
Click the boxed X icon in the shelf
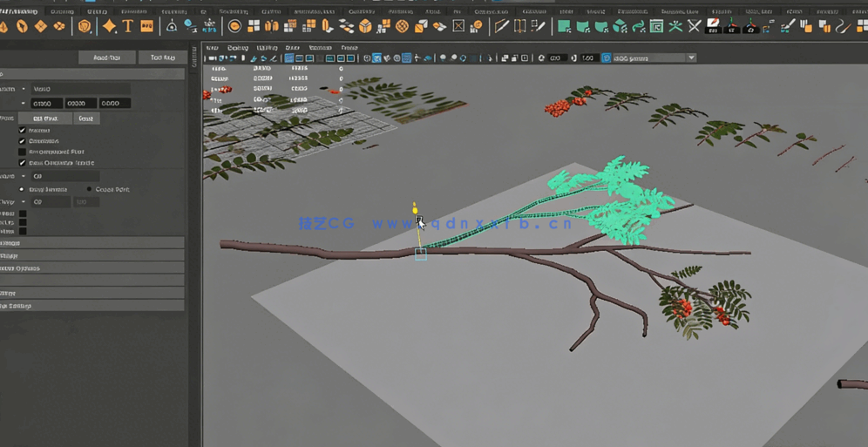[458, 26]
